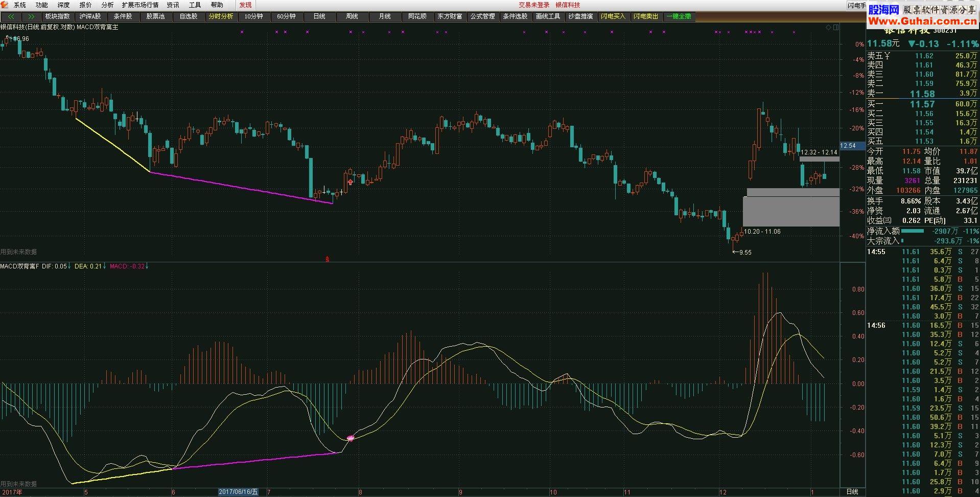Click 闪电买入 quick buy button
The image size is (980, 497).
pos(614,16)
